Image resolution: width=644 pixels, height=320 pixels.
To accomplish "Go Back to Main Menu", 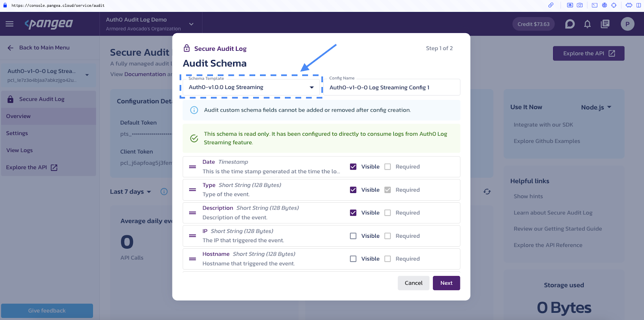I will click(x=44, y=48).
